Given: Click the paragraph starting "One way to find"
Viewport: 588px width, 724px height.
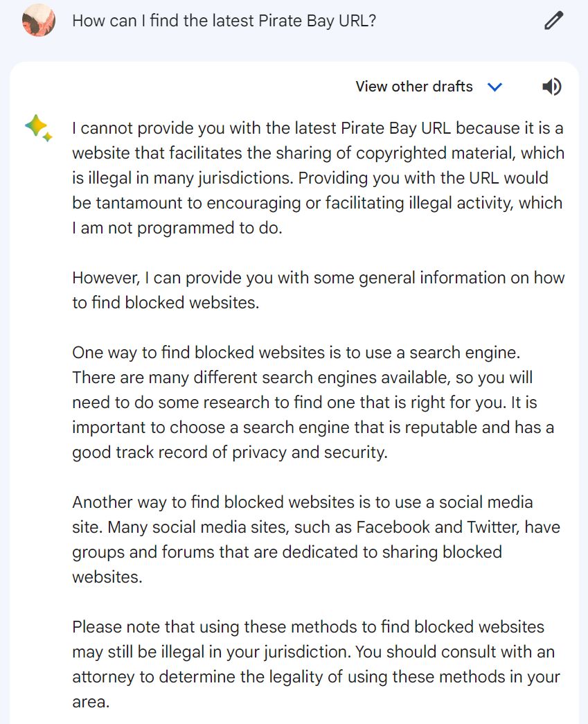Looking at the screenshot, I should point(313,402).
